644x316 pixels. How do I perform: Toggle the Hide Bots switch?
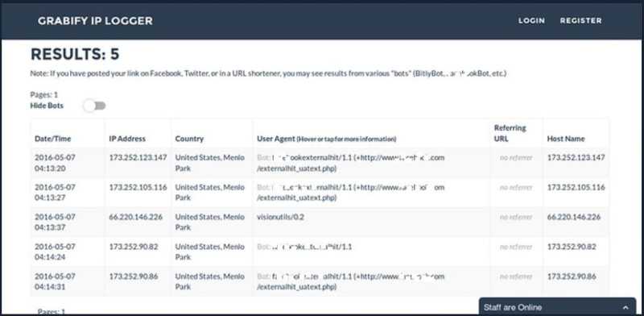(95, 106)
